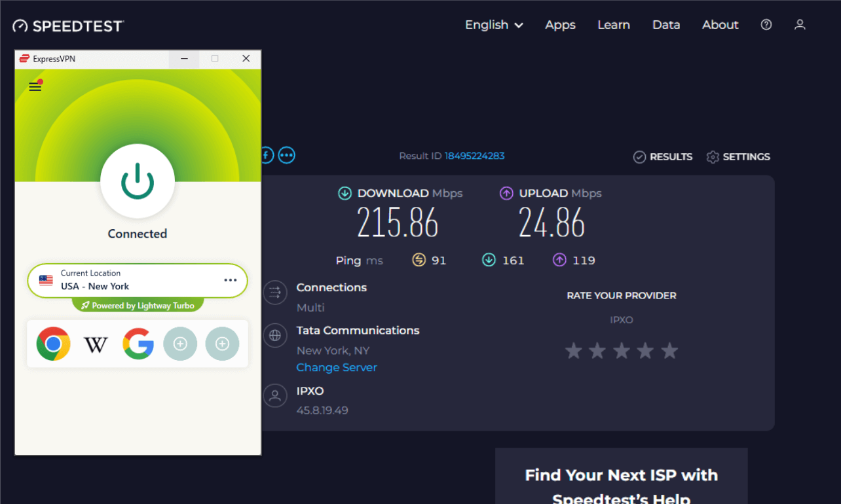The width and height of the screenshot is (841, 504).
Task: Open the Settings gear on Speedtest
Action: pos(712,156)
